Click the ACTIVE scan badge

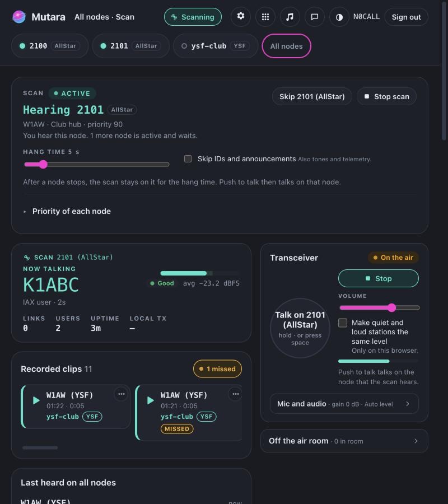pyautogui.click(x=72, y=93)
